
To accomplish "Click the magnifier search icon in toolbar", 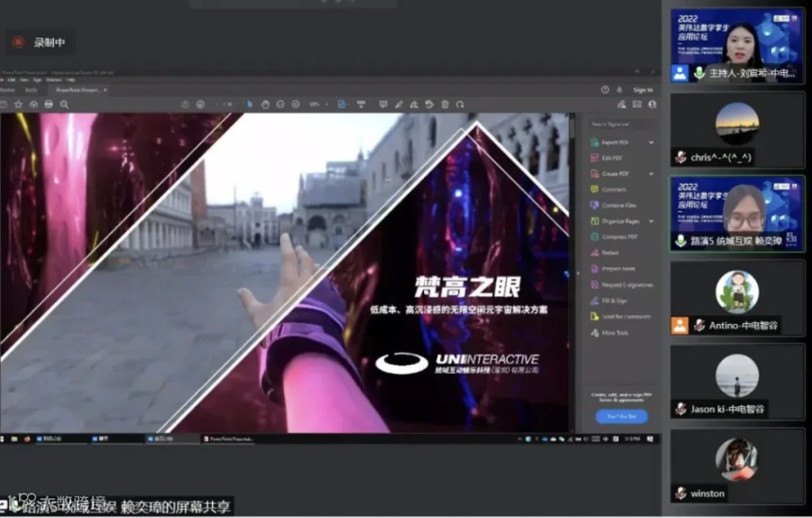I will pyautogui.click(x=64, y=104).
